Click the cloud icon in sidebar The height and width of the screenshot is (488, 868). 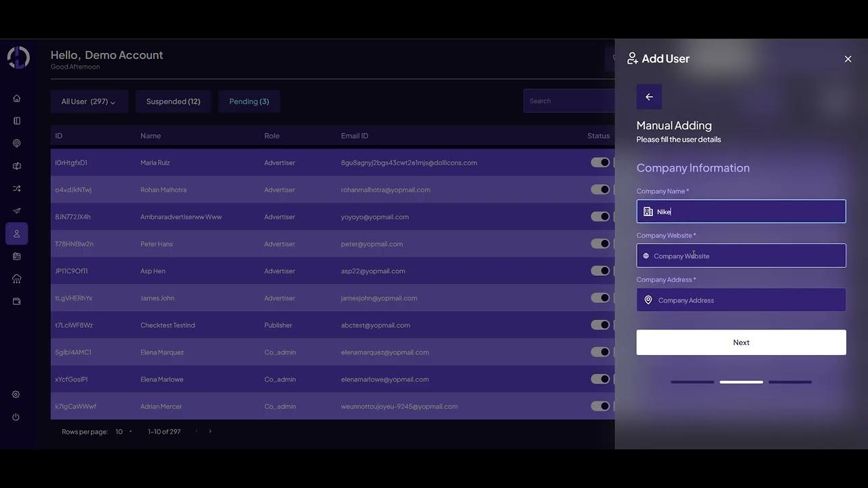17,279
